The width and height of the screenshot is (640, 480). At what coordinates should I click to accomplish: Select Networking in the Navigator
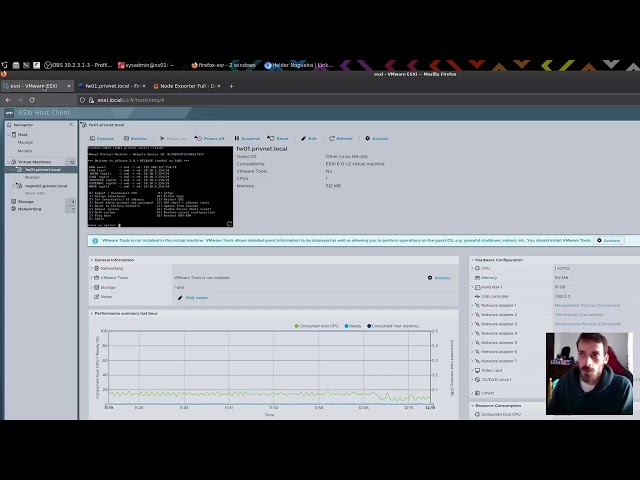tap(29, 209)
